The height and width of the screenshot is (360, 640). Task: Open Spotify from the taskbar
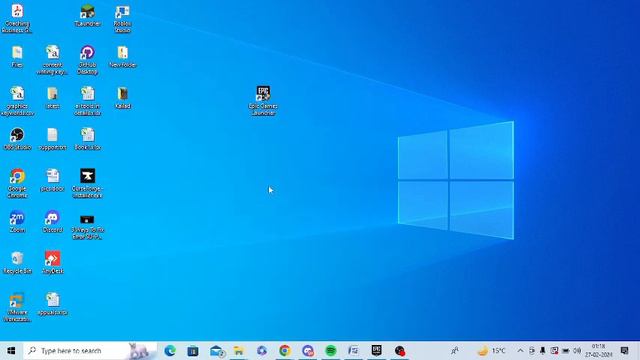point(331,351)
